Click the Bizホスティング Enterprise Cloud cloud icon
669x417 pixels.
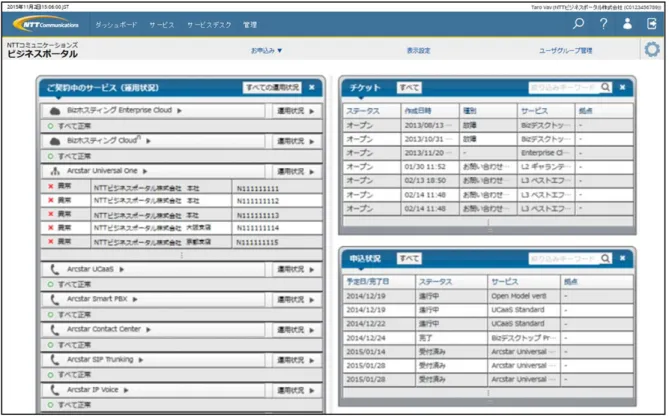(55, 111)
